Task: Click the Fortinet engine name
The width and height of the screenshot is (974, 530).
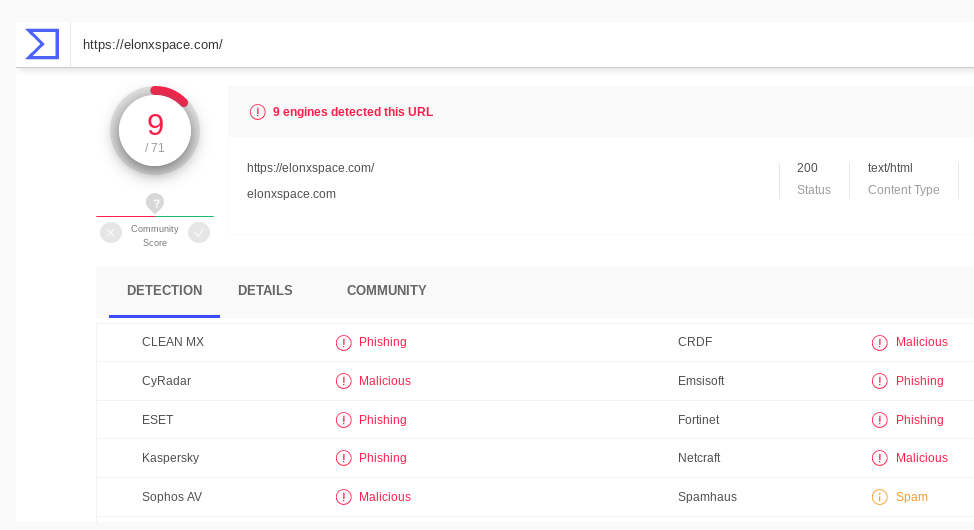Action: 698,420
